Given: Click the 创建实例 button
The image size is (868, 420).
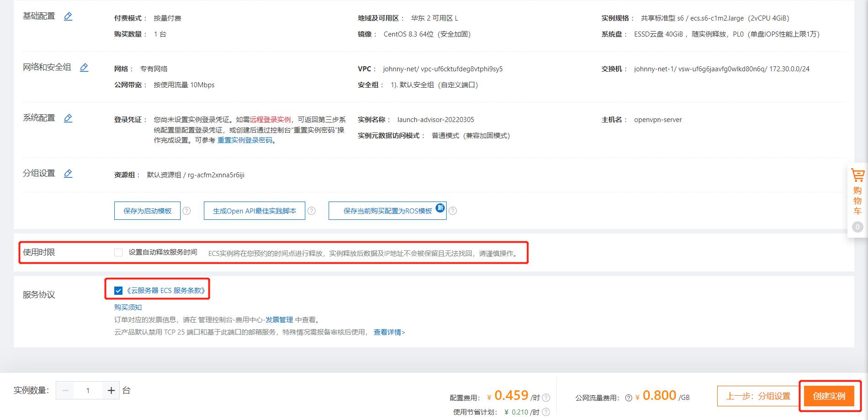Looking at the screenshot, I should tap(829, 396).
